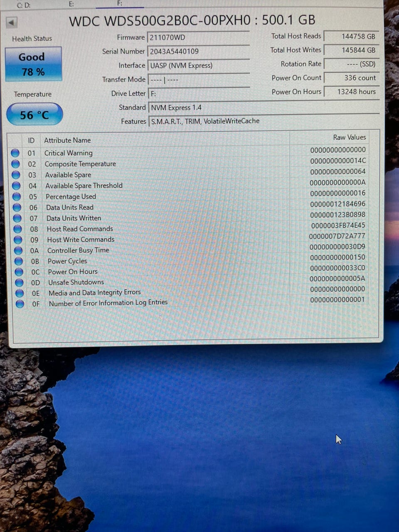Click the 56 °C temperature indicator
The height and width of the screenshot is (532, 399).
click(x=34, y=114)
